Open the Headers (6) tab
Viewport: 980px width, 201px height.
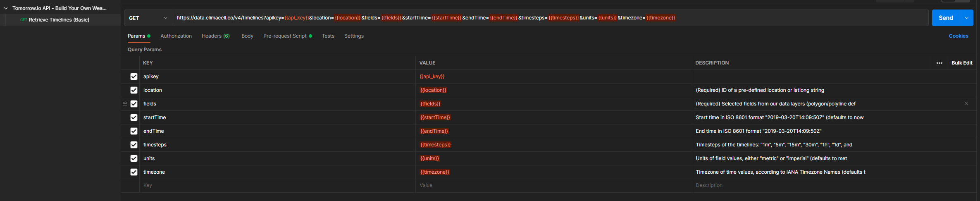click(x=215, y=36)
